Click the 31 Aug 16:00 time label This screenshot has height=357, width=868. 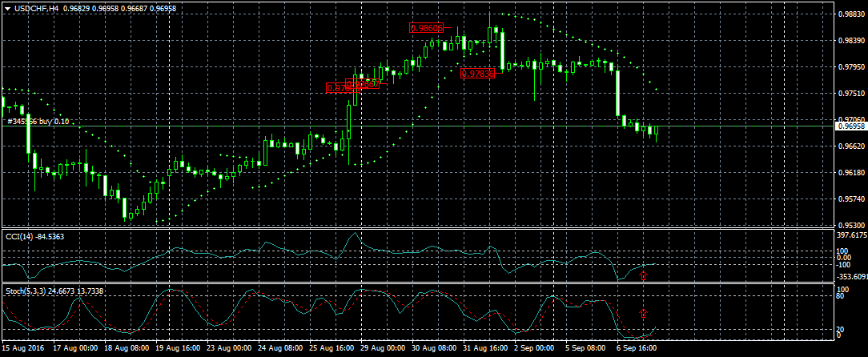tap(486, 349)
